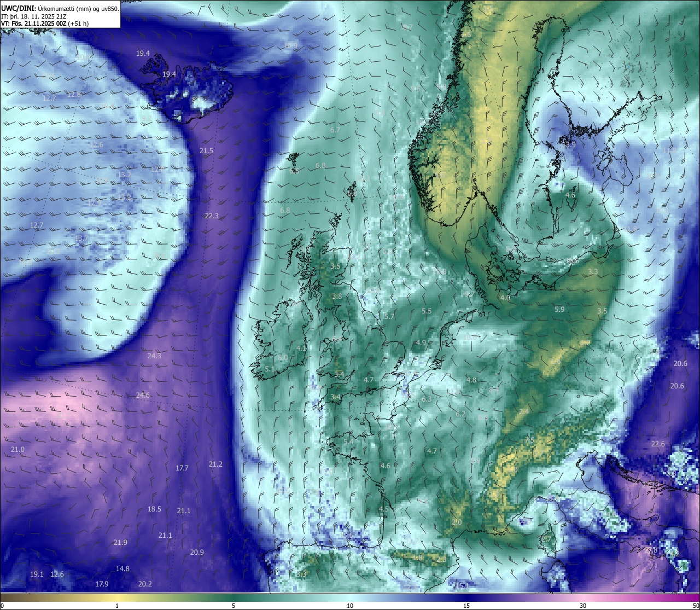Click the 20.9 value on the map
Image resolution: width=700 pixels, height=610 pixels.
point(197,553)
